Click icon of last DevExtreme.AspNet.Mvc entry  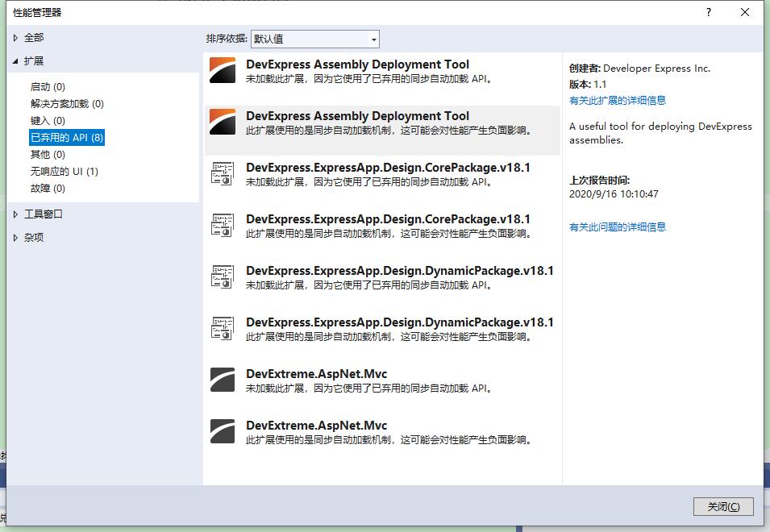click(222, 431)
